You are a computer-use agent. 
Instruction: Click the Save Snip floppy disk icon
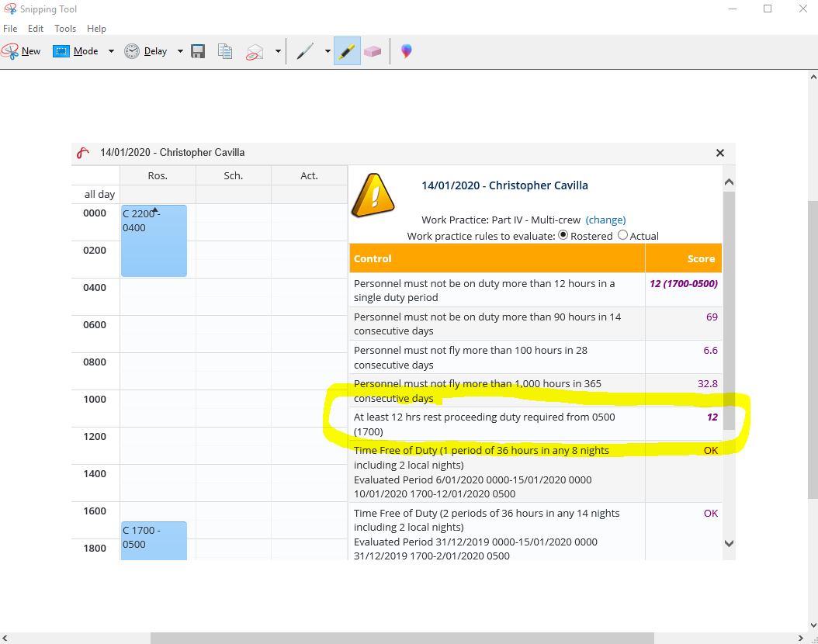(x=198, y=51)
